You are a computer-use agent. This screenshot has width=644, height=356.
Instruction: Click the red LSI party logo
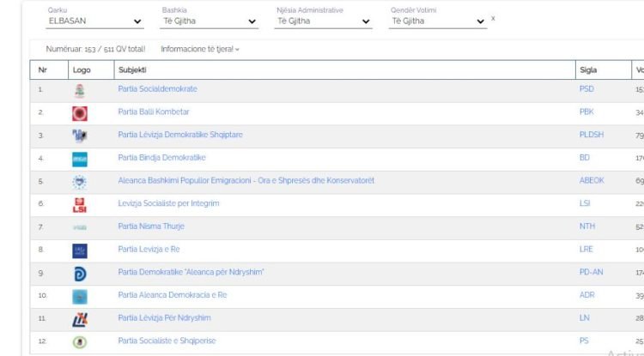tap(80, 204)
